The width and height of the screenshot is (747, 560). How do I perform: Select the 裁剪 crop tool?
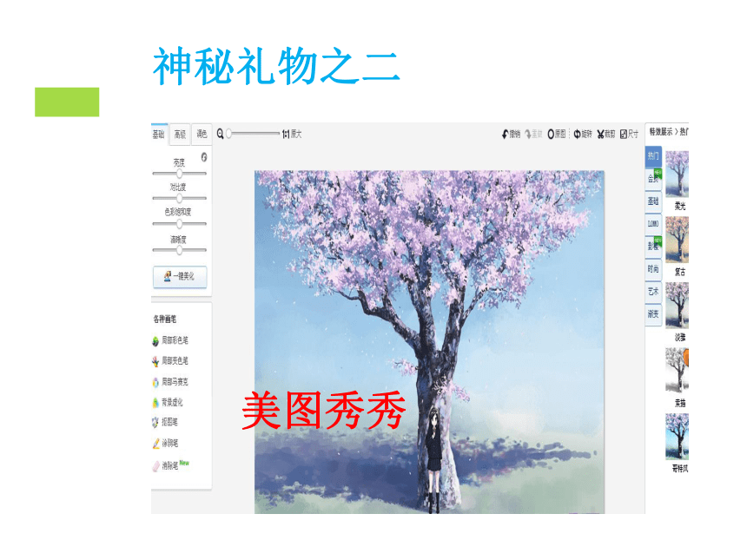pos(606,135)
